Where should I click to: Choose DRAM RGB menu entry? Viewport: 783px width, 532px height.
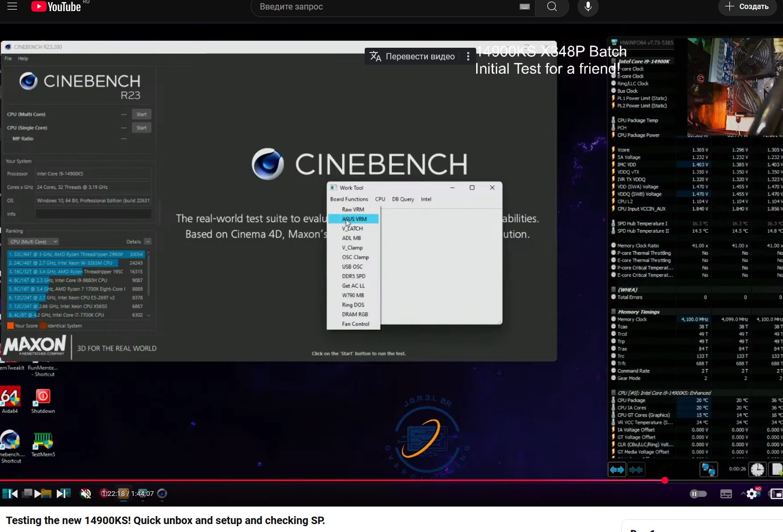pyautogui.click(x=354, y=315)
